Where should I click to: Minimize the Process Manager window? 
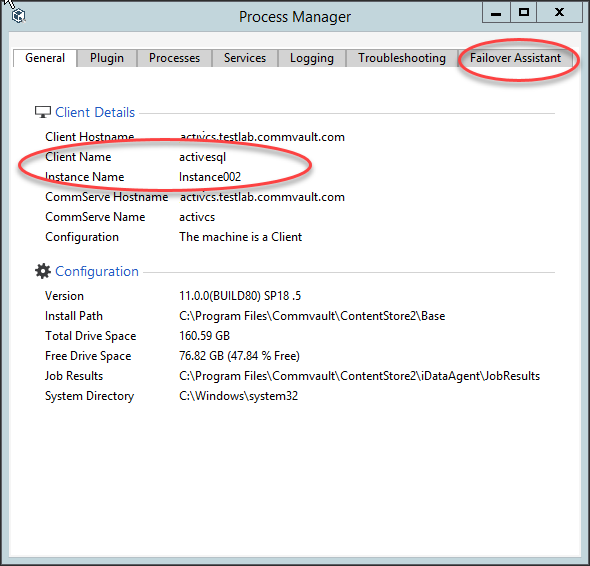click(496, 13)
